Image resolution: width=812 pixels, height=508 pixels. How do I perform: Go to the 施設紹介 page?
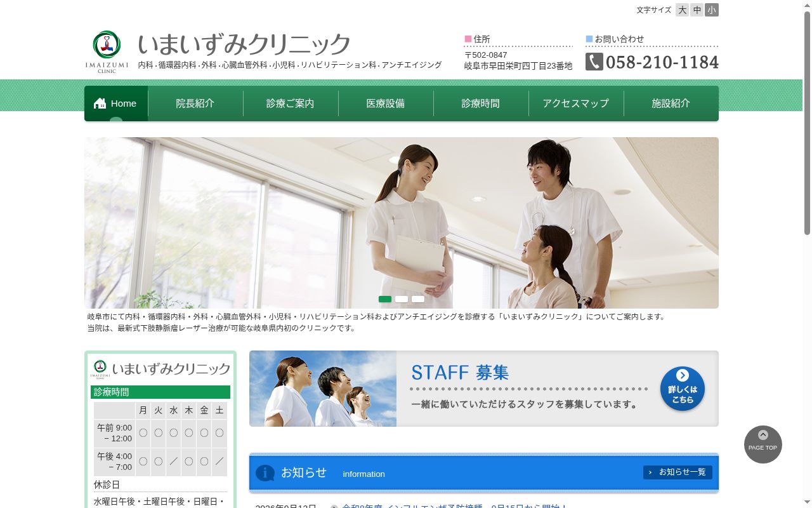pos(671,104)
